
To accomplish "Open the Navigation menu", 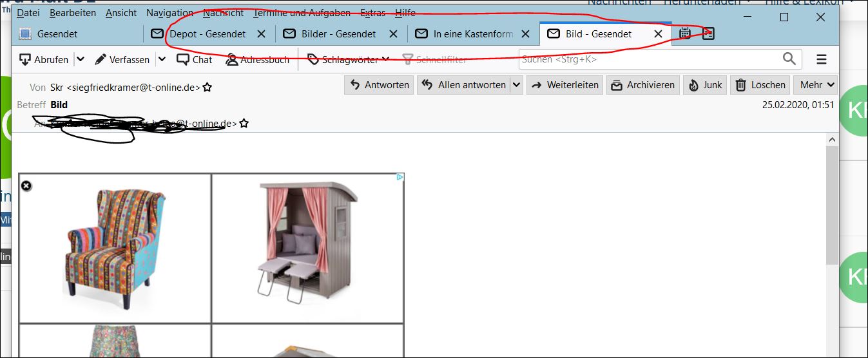I will (169, 13).
